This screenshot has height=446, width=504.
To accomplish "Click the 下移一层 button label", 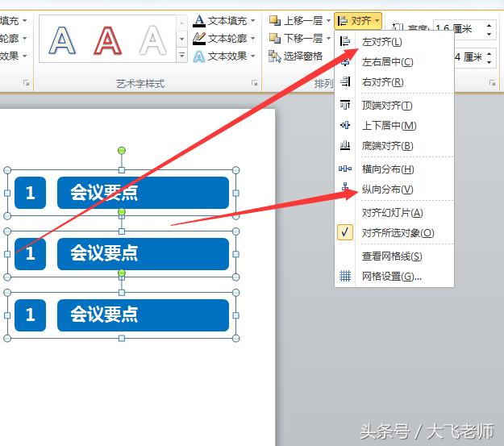I will click(x=303, y=39).
